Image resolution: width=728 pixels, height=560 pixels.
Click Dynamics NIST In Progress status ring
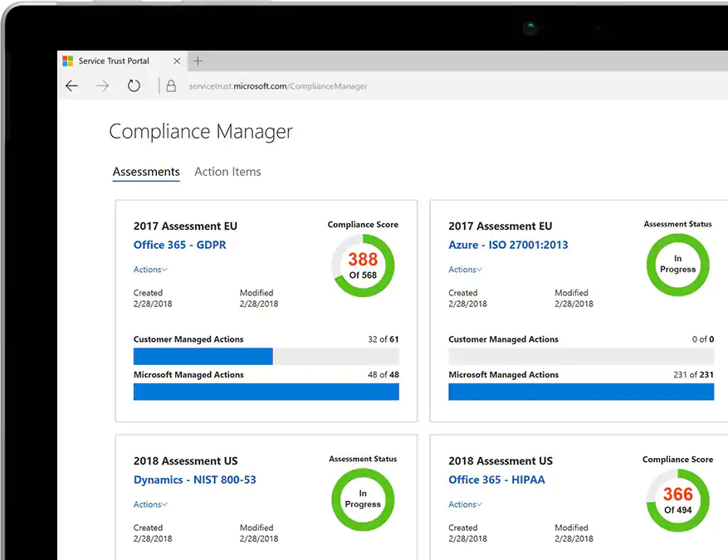(x=363, y=499)
